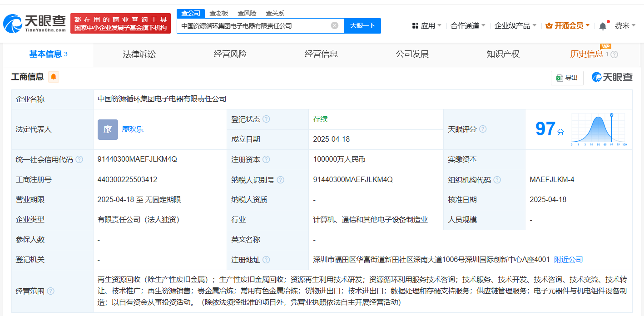Expand the 合作通道 dropdown
Image resolution: width=644 pixels, height=316 pixels.
pyautogui.click(x=468, y=26)
